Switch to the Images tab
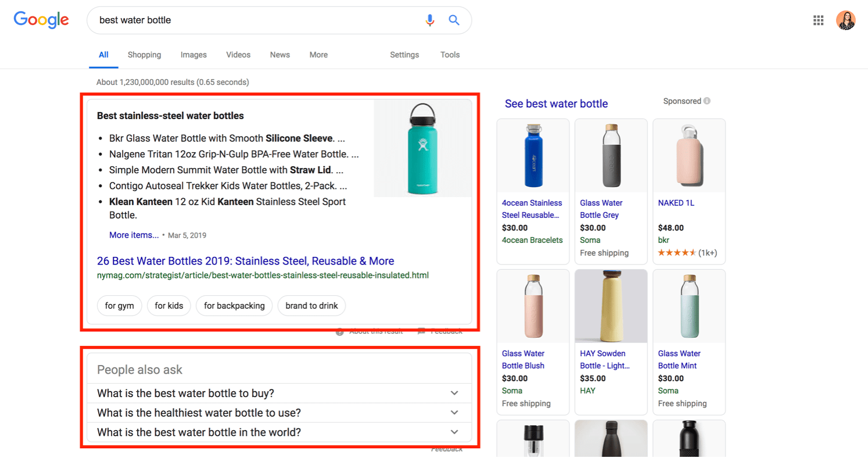 point(193,55)
